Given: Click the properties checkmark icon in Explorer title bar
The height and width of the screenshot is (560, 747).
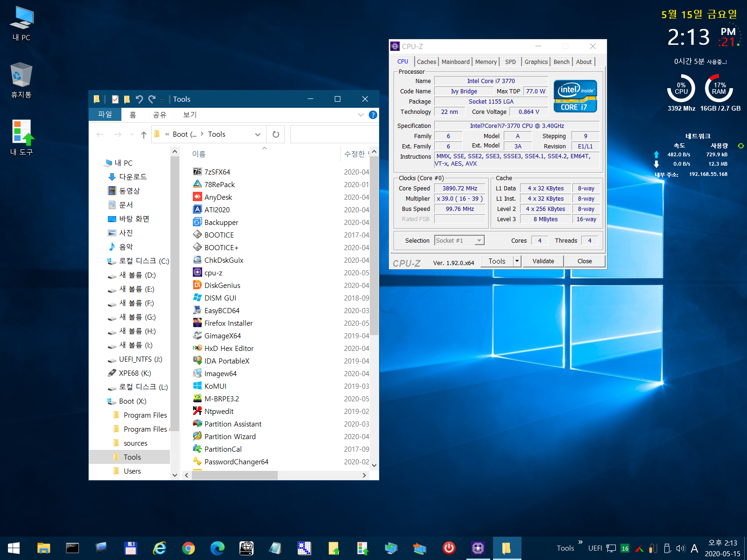Looking at the screenshot, I should [x=115, y=99].
